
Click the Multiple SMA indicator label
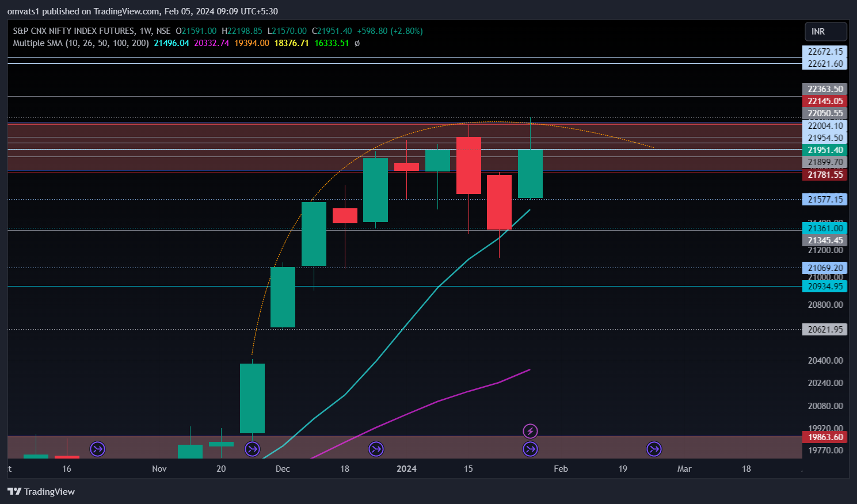81,43
